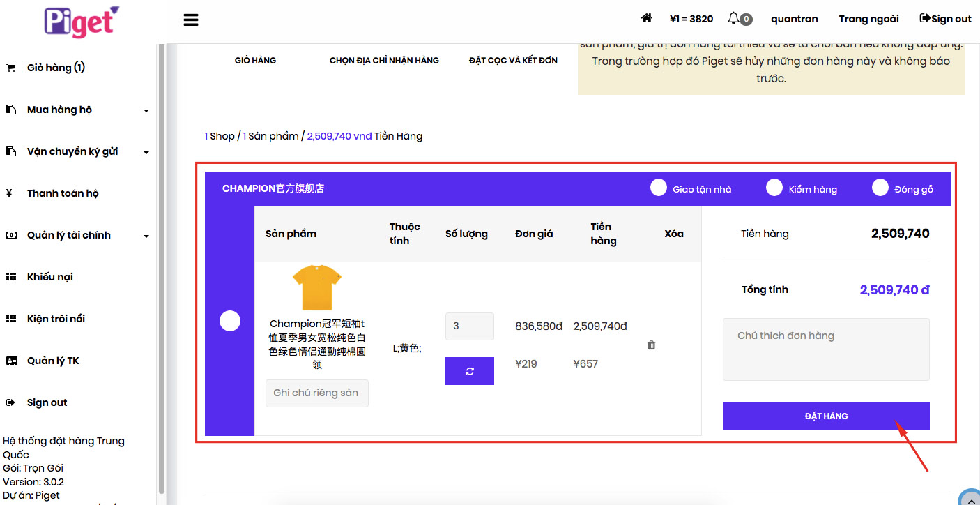Viewport: 980px width, 505px height.
Task: Click Sign out in top header
Action: (x=945, y=19)
